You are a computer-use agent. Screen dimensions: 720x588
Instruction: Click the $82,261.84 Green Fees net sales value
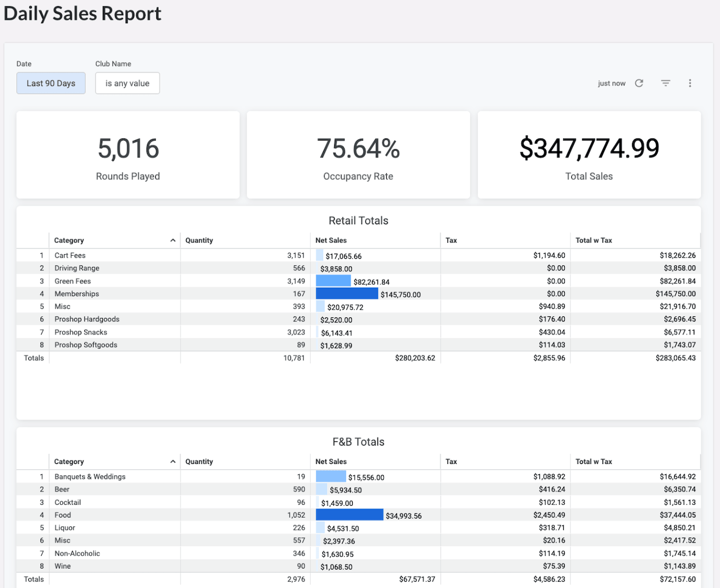[371, 282]
